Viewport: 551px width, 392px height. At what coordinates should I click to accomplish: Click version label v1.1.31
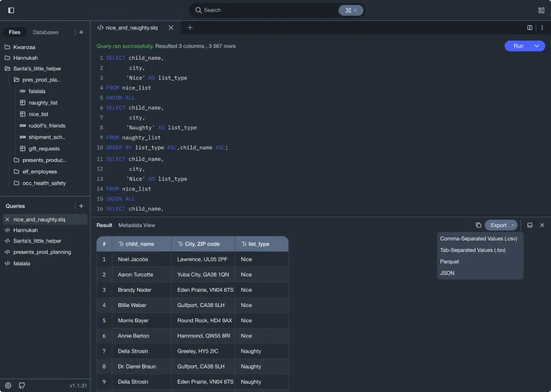coord(78,386)
